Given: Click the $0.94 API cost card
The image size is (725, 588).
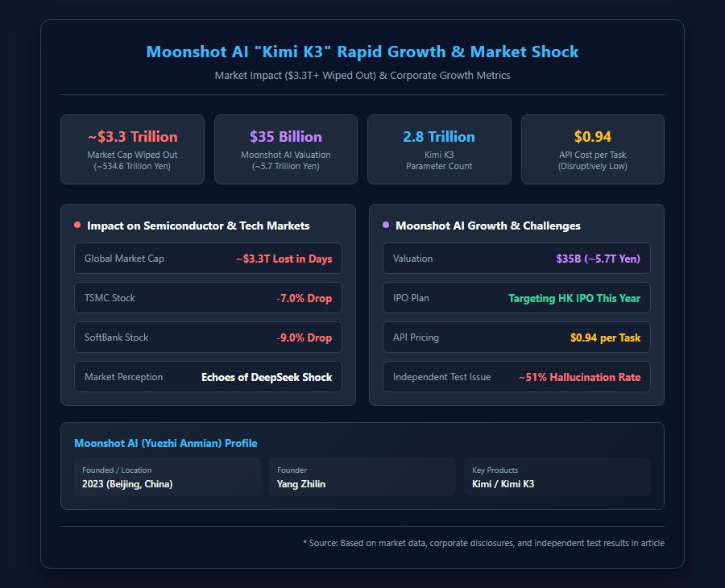Looking at the screenshot, I should pyautogui.click(x=593, y=149).
